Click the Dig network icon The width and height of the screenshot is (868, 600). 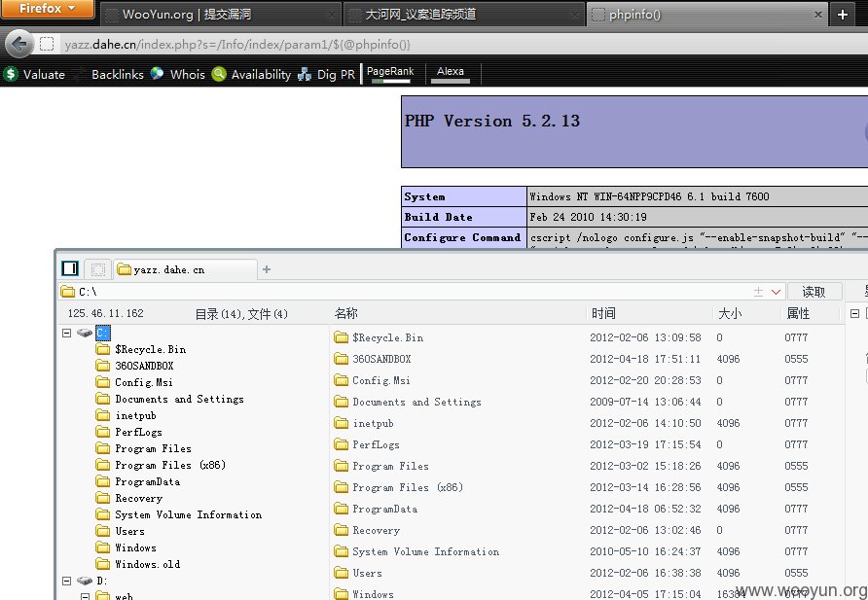(x=305, y=74)
